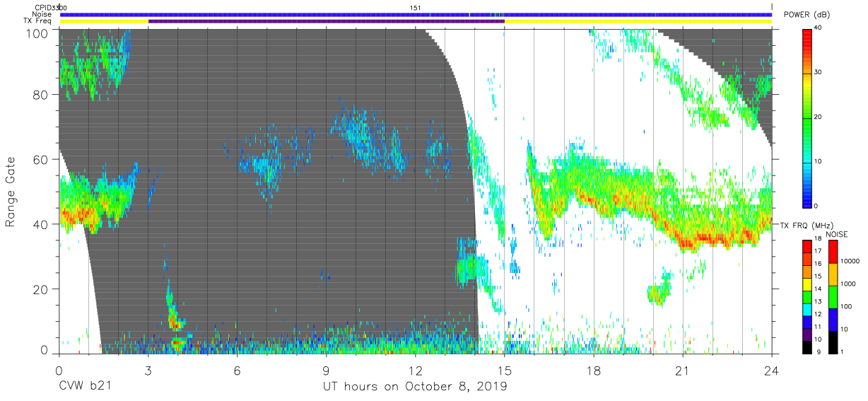
Task: Click the '151' CPID value label
Action: point(416,8)
